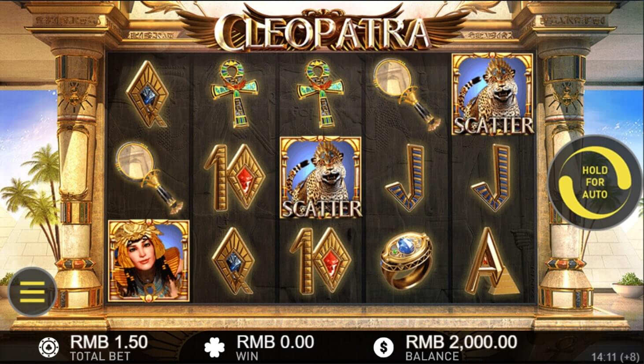Select the Cleopatra portrait symbol
This screenshot has width=644, height=364.
[x=149, y=261]
